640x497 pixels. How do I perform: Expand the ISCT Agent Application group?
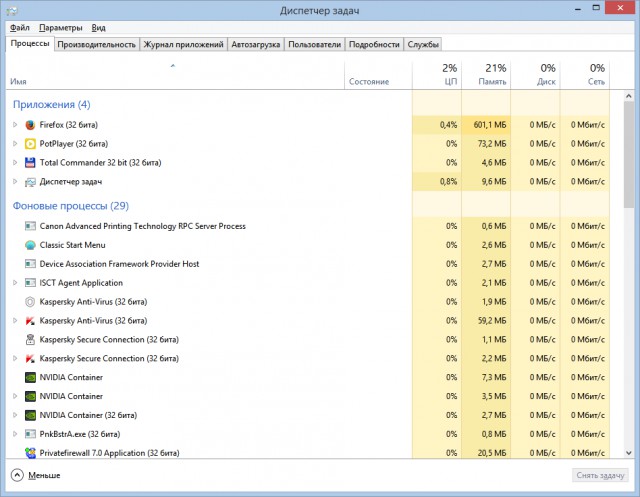pos(15,283)
